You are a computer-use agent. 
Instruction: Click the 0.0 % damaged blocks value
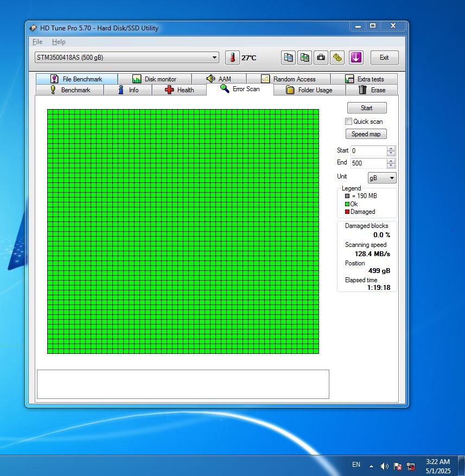point(382,235)
